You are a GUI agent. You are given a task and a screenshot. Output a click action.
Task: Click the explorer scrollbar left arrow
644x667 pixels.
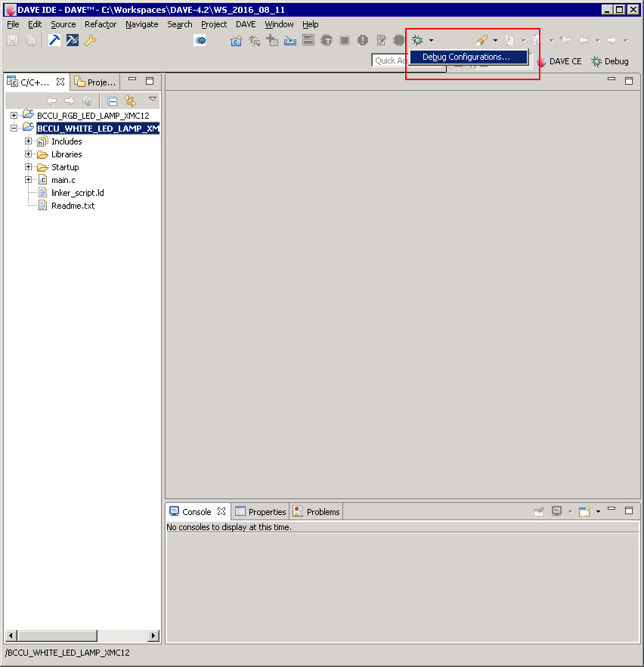coord(11,636)
